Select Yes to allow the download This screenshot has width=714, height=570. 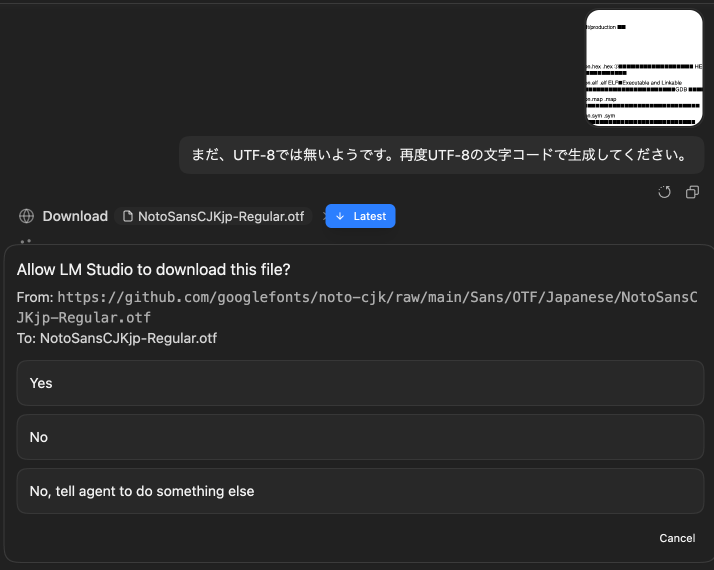pos(360,383)
